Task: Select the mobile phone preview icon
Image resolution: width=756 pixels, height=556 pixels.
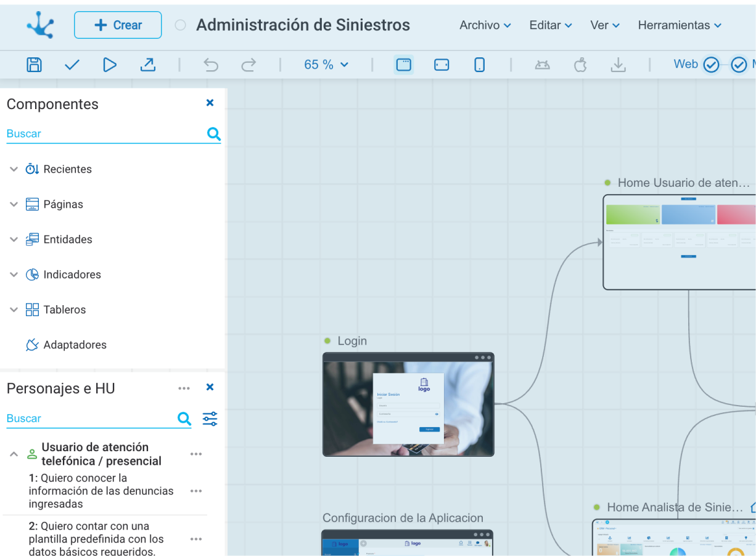Action: pos(479,65)
